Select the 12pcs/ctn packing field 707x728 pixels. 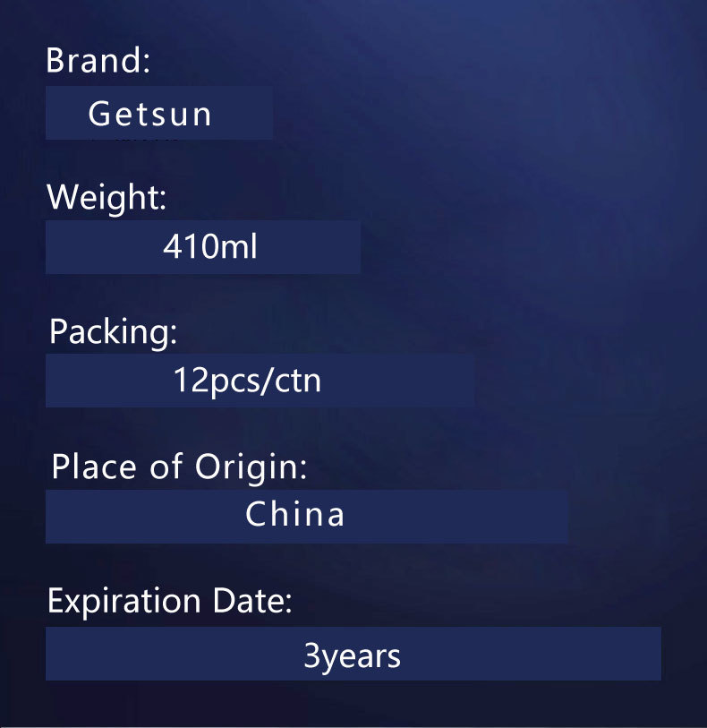260,381
